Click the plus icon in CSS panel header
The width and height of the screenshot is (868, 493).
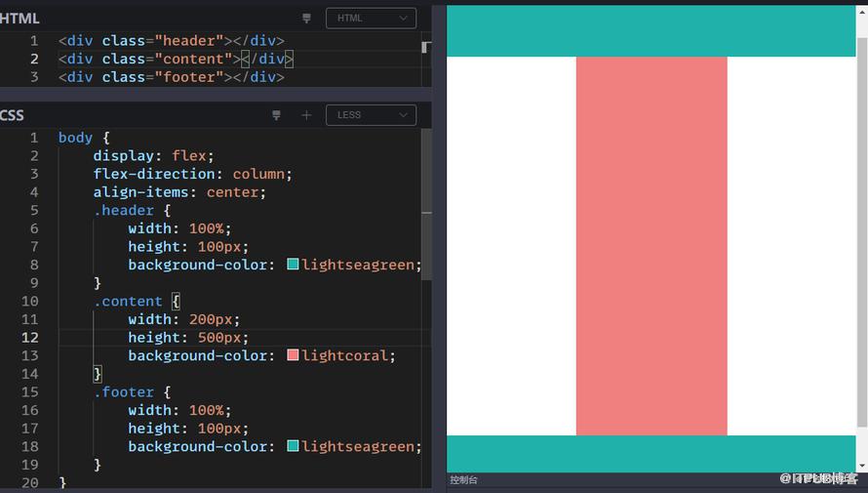pos(306,115)
